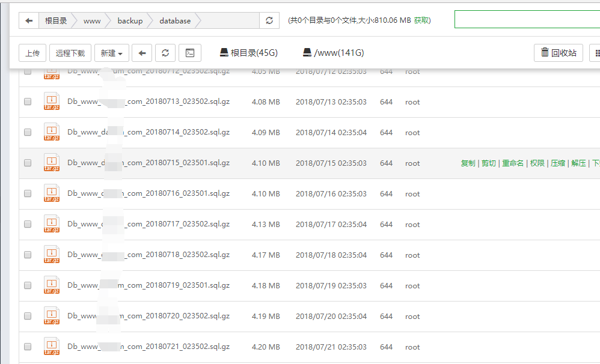Viewport: 600px width, 364px height.
Task: Check the box for the 20180713 backup file
Action: 28,102
